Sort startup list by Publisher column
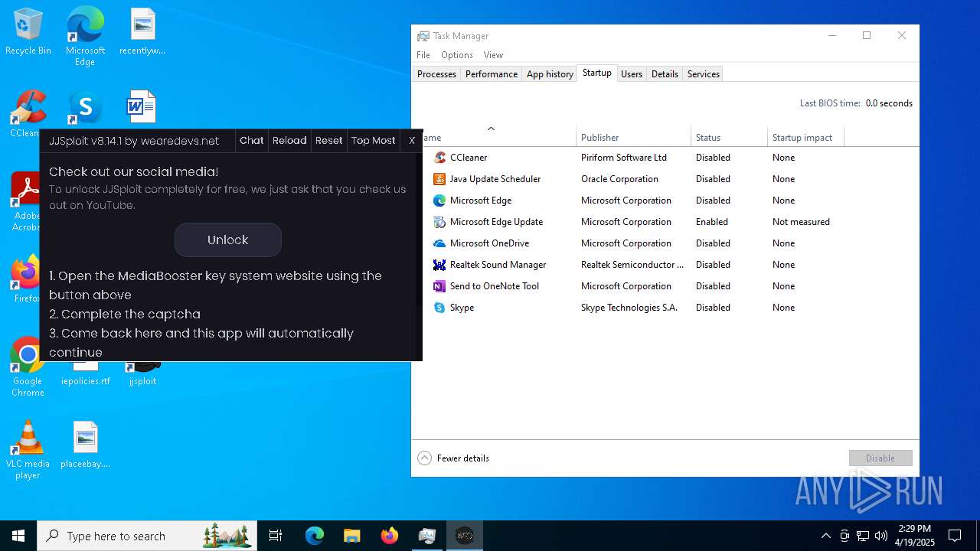Viewport: 980px width, 551px height. (x=633, y=137)
